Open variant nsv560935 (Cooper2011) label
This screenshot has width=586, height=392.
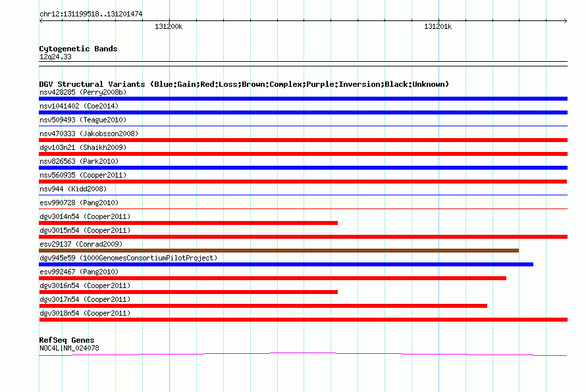tap(83, 175)
